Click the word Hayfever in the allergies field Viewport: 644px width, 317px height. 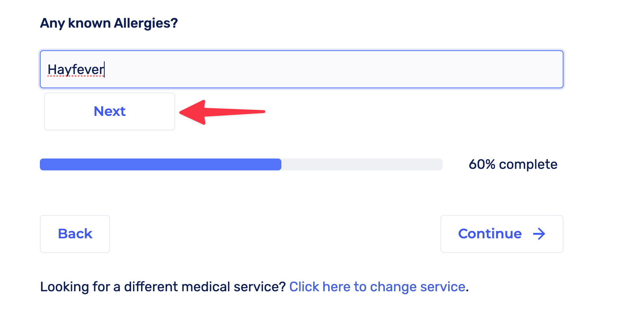(x=76, y=69)
